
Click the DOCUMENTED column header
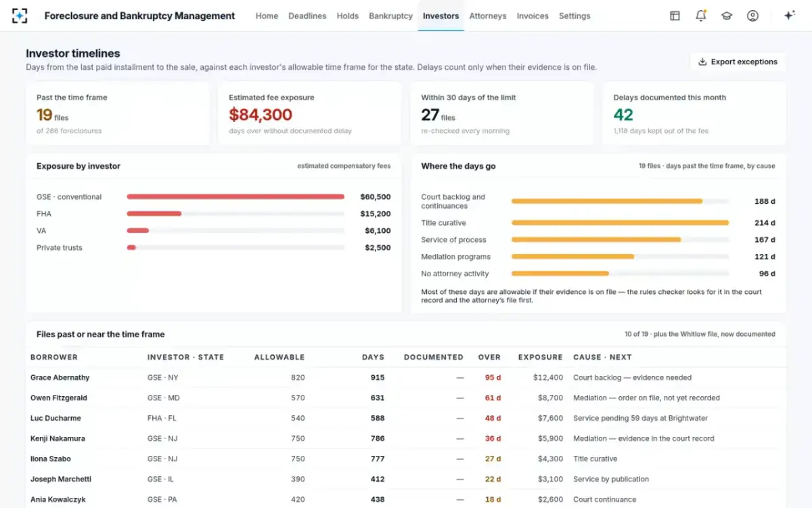point(434,357)
